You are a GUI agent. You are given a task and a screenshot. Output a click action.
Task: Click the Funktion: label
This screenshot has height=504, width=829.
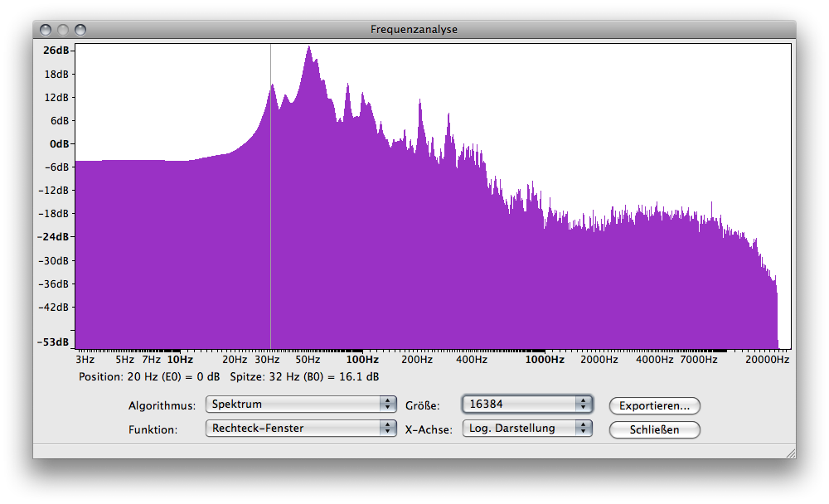click(x=153, y=429)
